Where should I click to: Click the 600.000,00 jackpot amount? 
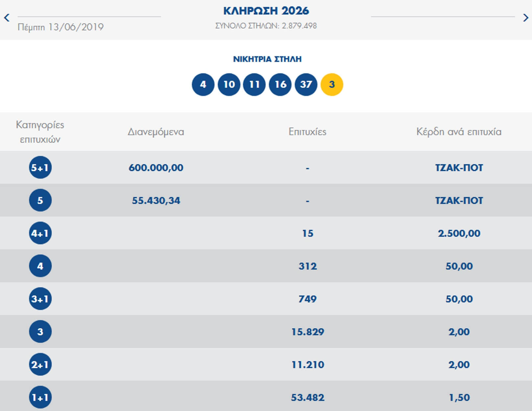(x=156, y=168)
